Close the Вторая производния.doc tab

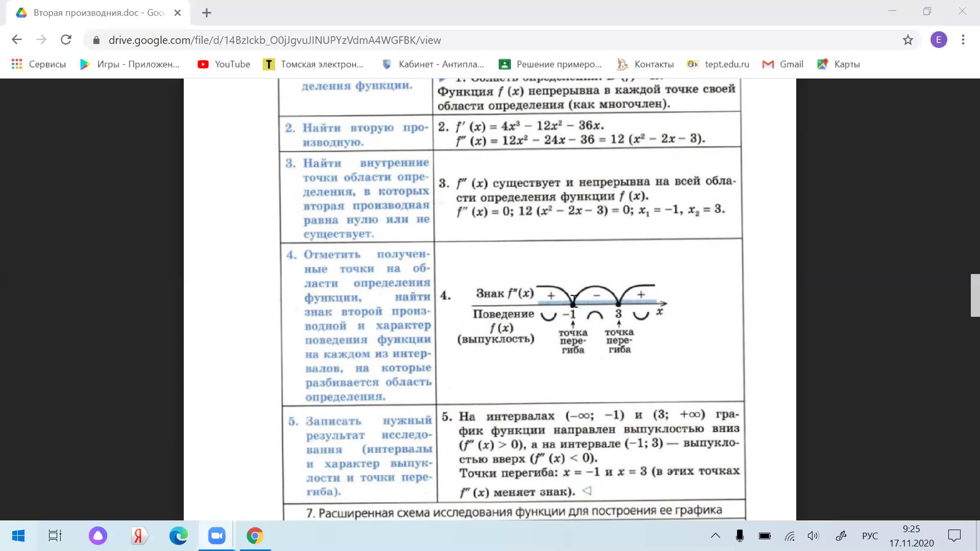click(x=177, y=13)
